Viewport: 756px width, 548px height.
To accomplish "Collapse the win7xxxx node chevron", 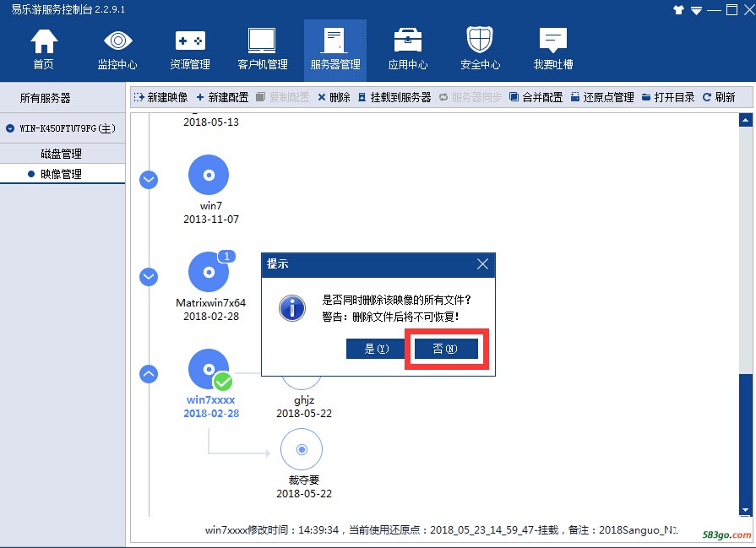I will [x=149, y=374].
